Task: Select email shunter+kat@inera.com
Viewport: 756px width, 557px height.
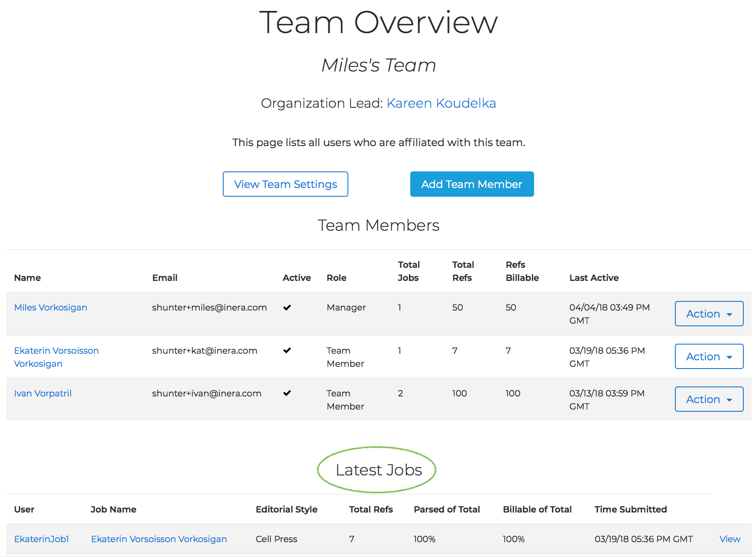Action: click(204, 351)
